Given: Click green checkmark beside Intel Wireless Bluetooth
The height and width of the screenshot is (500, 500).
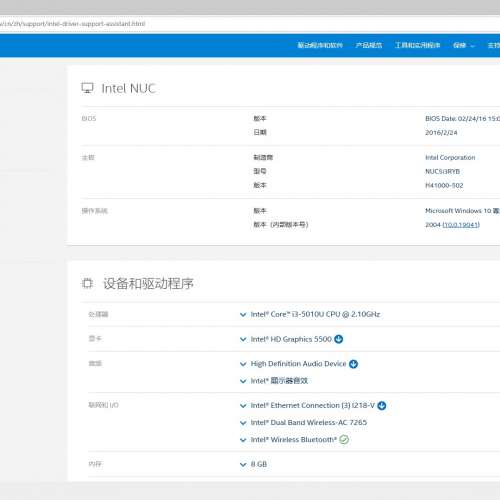Looking at the screenshot, I should (x=344, y=440).
